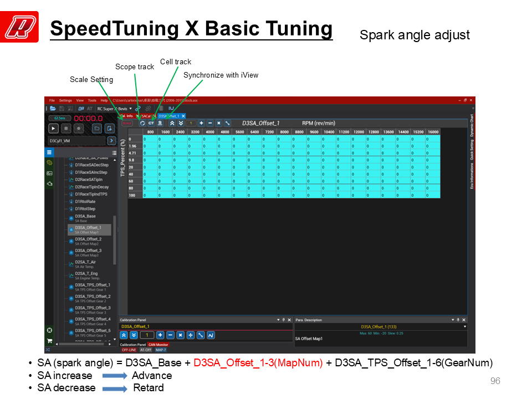Open the RC Super X-Bevis dropdown

point(114,109)
